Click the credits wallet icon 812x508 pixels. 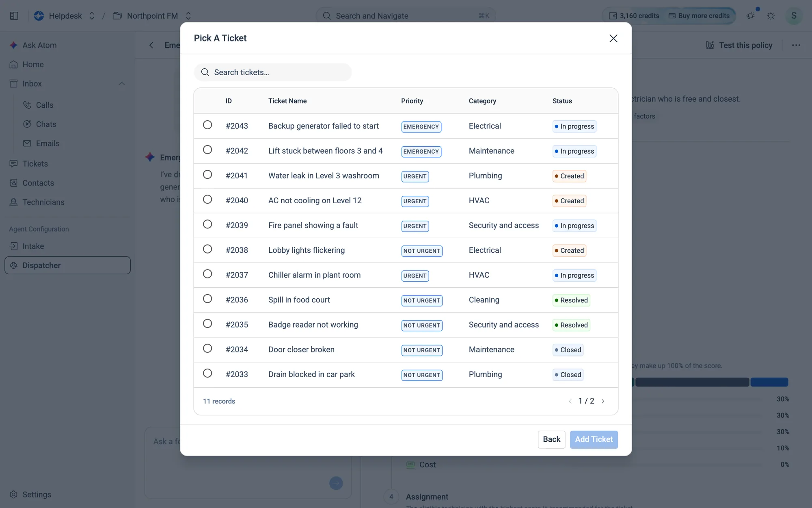click(613, 16)
